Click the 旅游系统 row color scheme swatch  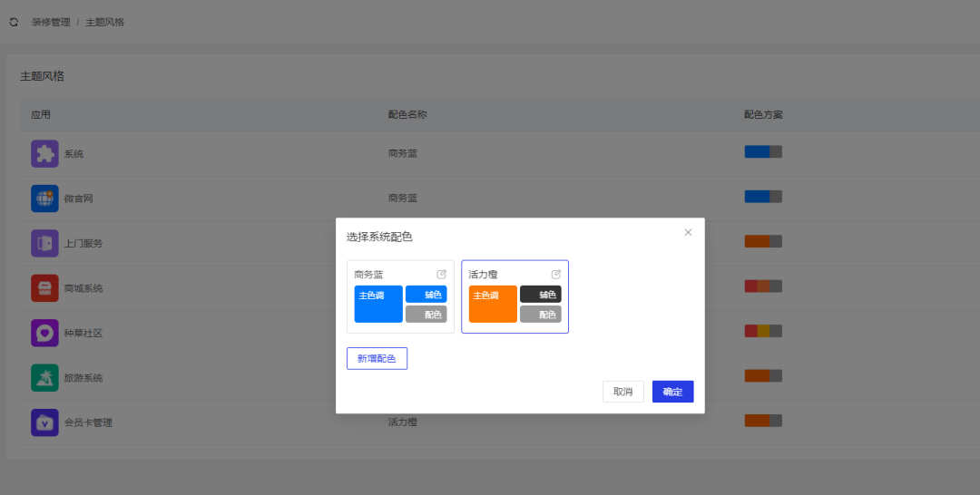pyautogui.click(x=763, y=375)
